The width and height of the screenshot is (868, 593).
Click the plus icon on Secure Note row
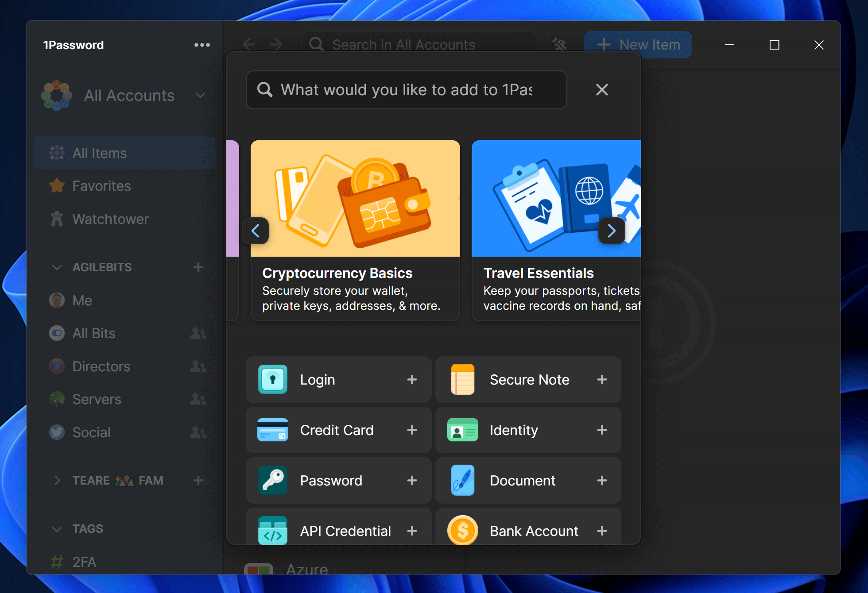(x=602, y=380)
